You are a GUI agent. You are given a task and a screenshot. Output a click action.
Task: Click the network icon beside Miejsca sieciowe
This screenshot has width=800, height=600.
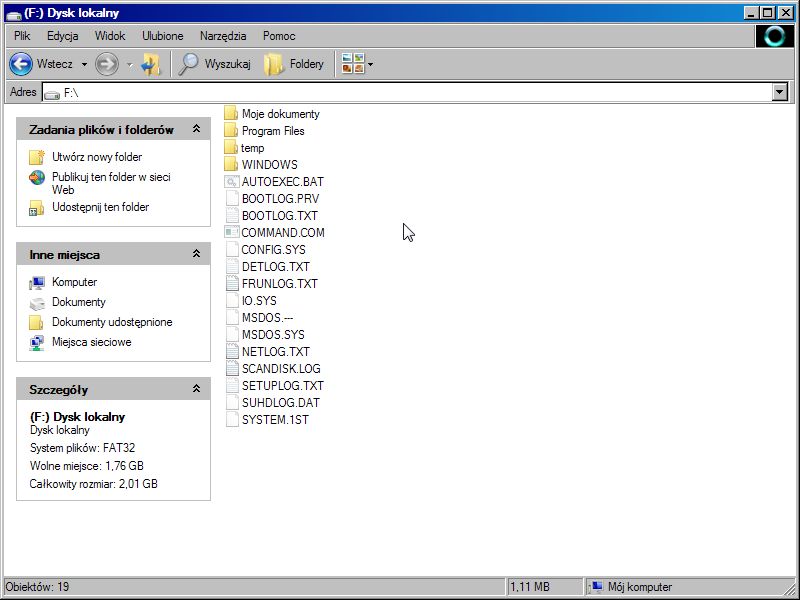click(x=37, y=342)
